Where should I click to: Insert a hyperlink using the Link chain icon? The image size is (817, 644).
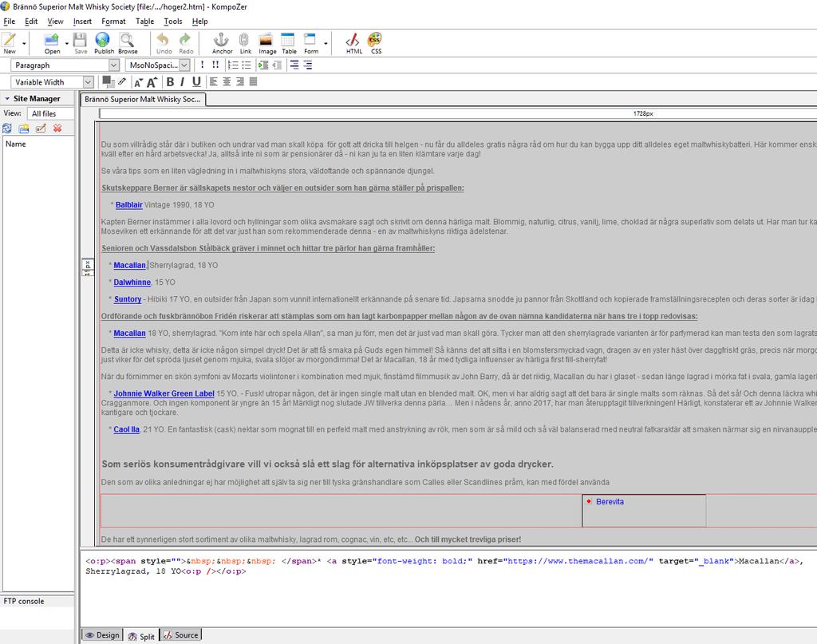point(246,43)
